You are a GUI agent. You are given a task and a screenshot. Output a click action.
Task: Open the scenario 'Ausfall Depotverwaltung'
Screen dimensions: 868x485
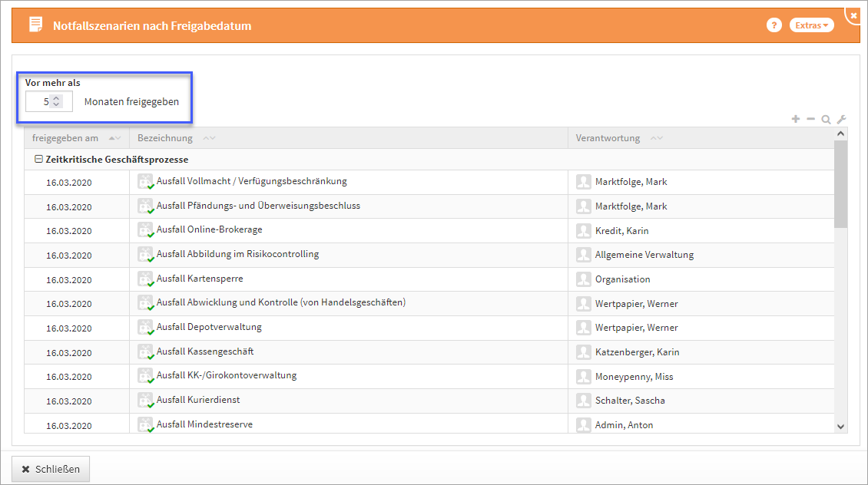click(x=209, y=327)
